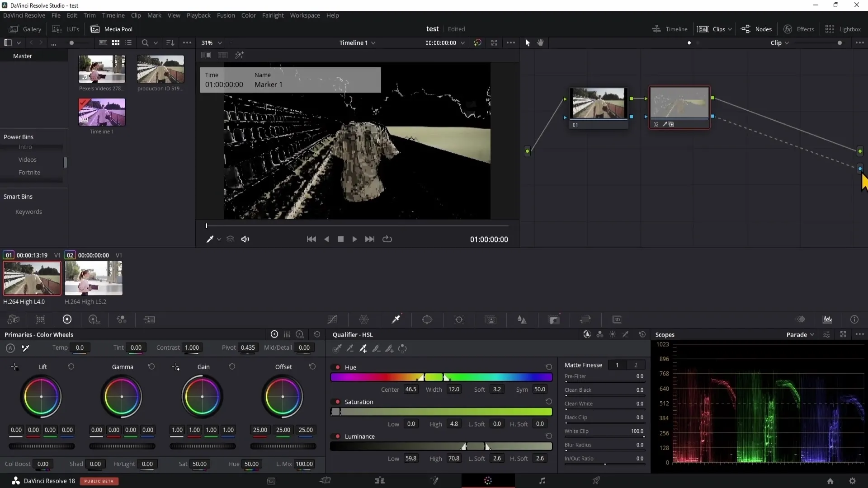Toggle loop playback
The width and height of the screenshot is (868, 488).
coord(387,239)
